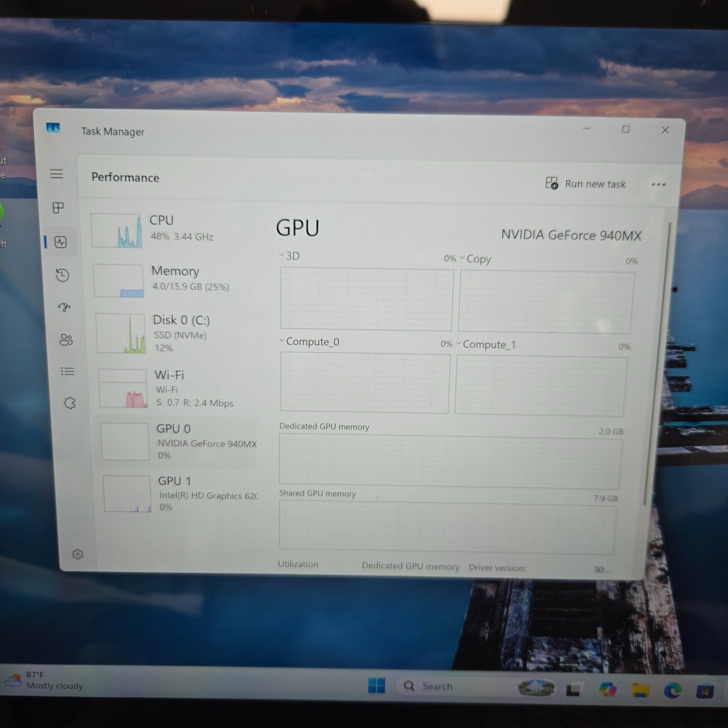Click the Dedicated GPU memory graph

pos(450,461)
